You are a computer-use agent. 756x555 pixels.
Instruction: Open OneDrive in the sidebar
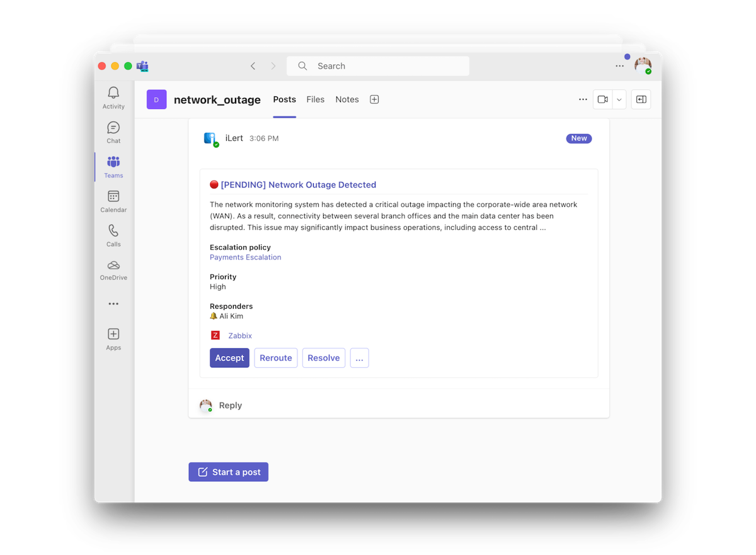(113, 270)
